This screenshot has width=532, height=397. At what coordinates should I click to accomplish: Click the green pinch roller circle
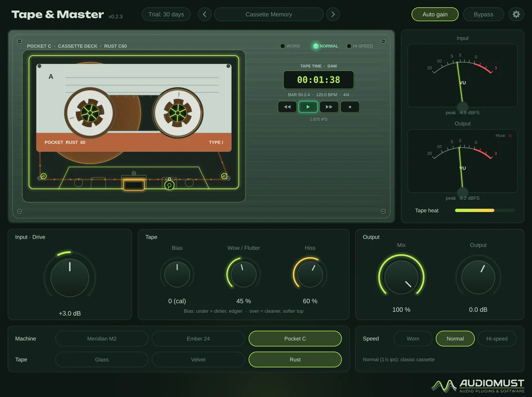169,185
